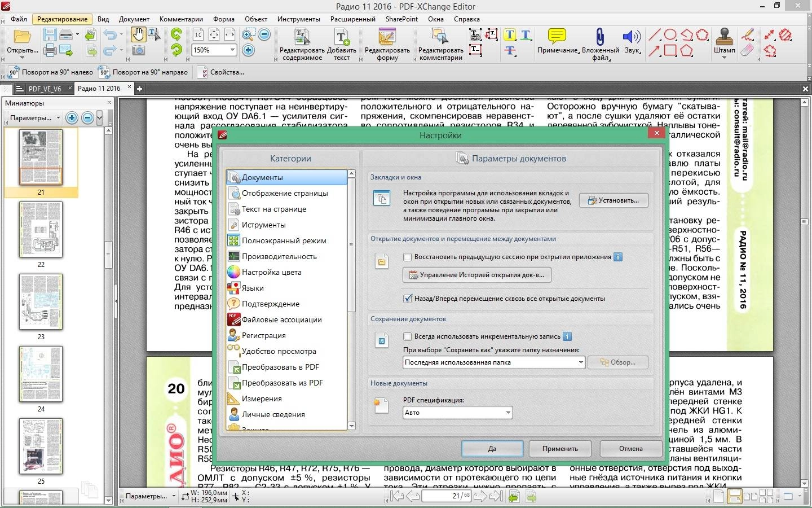Viewport: 812px width, 508px height.
Task: Open the Комментарии menu
Action: point(181,19)
